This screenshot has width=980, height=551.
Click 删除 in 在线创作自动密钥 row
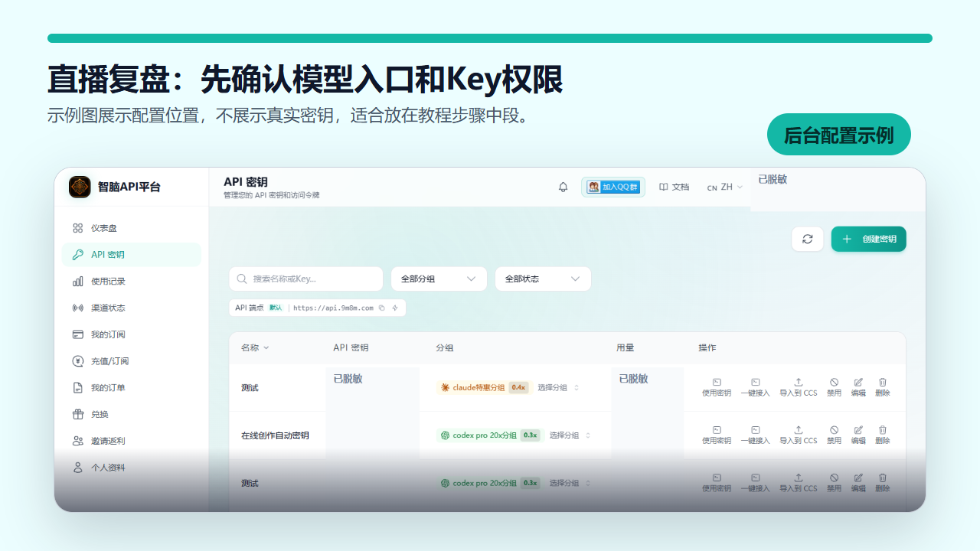[883, 435]
